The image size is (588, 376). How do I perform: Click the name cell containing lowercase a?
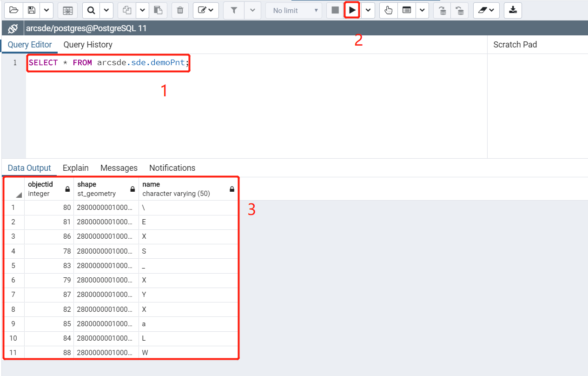coord(188,324)
